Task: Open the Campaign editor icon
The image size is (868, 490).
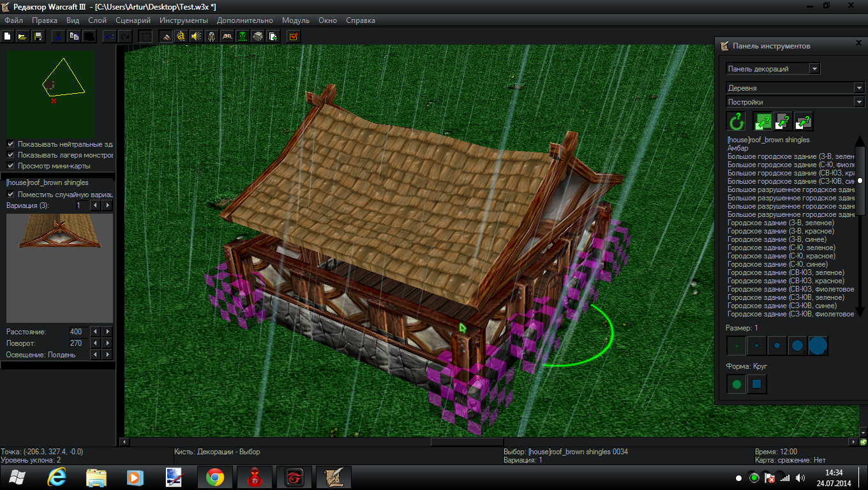Action: point(227,36)
